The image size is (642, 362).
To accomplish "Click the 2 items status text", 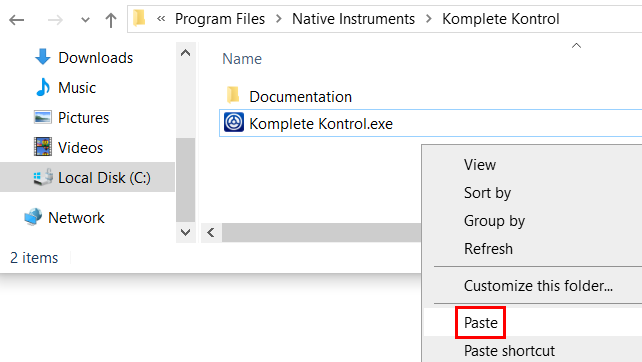I will point(34,258).
